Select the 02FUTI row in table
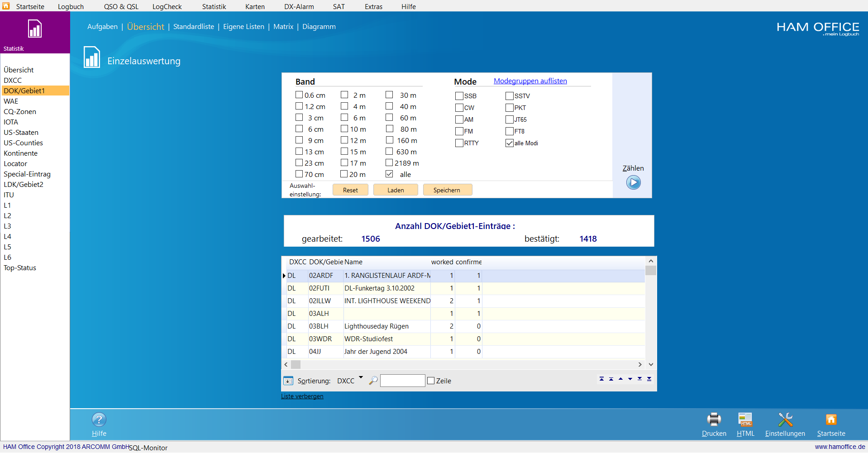 pyautogui.click(x=463, y=288)
